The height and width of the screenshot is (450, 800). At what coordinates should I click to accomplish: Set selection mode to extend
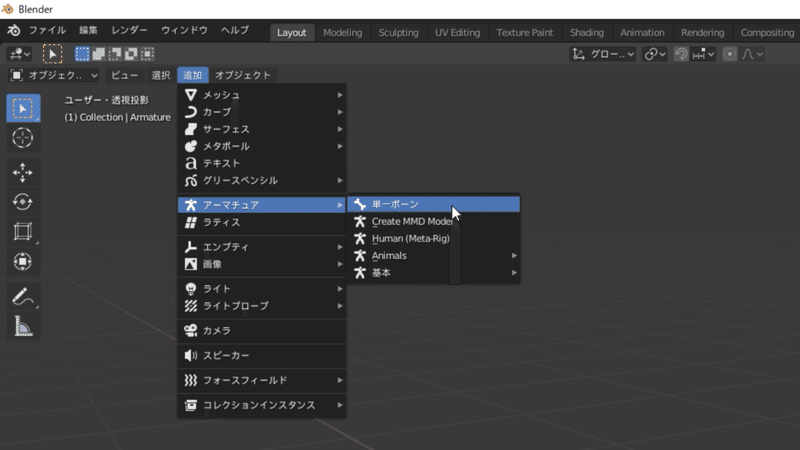pyautogui.click(x=98, y=54)
